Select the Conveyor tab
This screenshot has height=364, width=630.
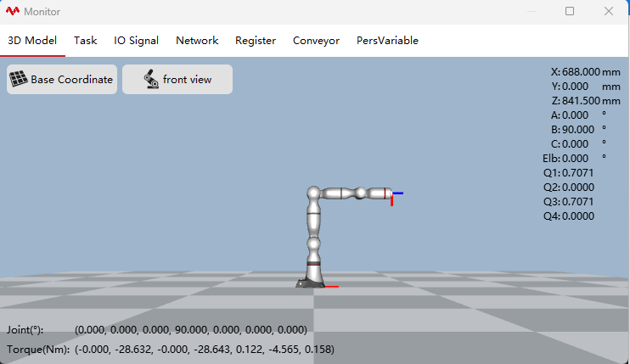pyautogui.click(x=316, y=41)
